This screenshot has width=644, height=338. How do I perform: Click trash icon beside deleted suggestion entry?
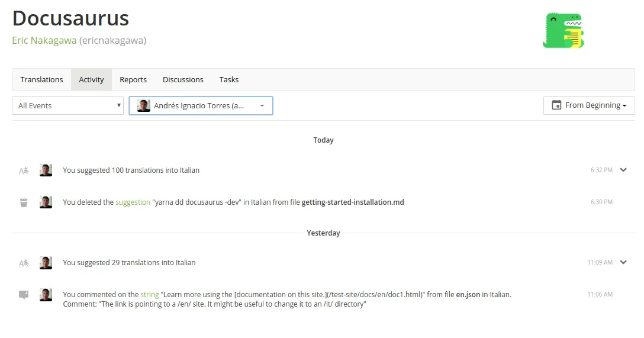point(24,202)
